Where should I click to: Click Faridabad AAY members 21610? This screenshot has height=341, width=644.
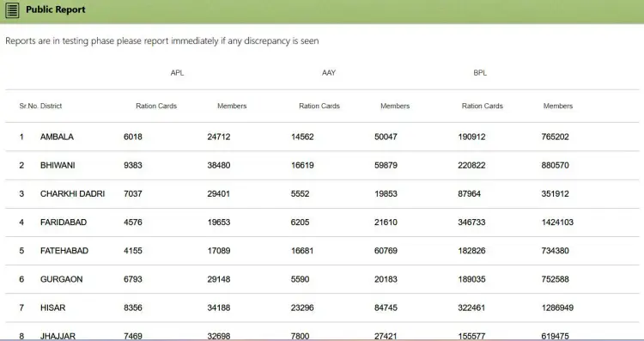386,222
